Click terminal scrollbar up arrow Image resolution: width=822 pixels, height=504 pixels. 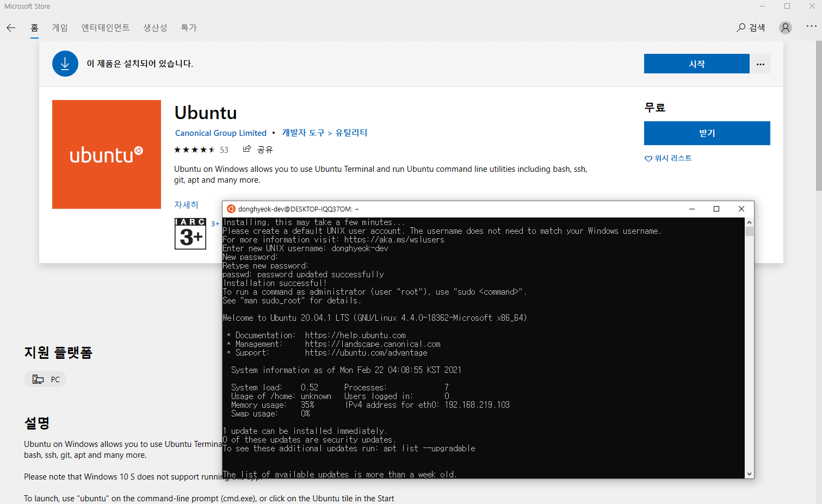pos(749,222)
